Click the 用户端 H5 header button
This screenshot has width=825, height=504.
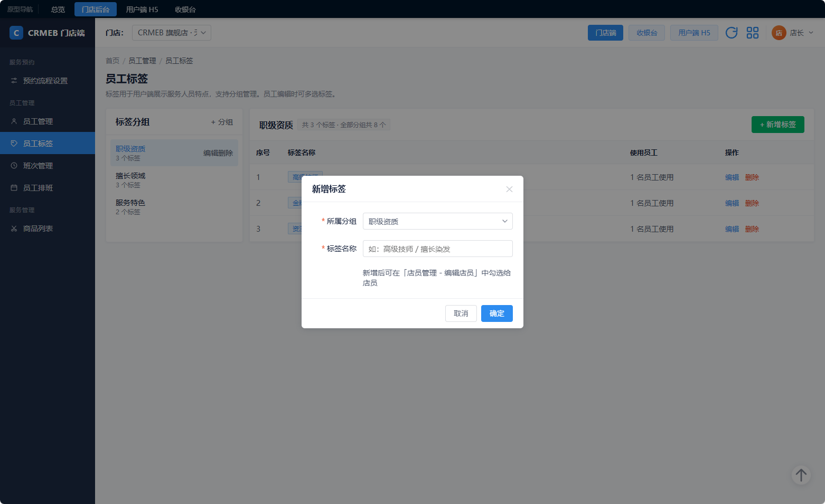[694, 33]
